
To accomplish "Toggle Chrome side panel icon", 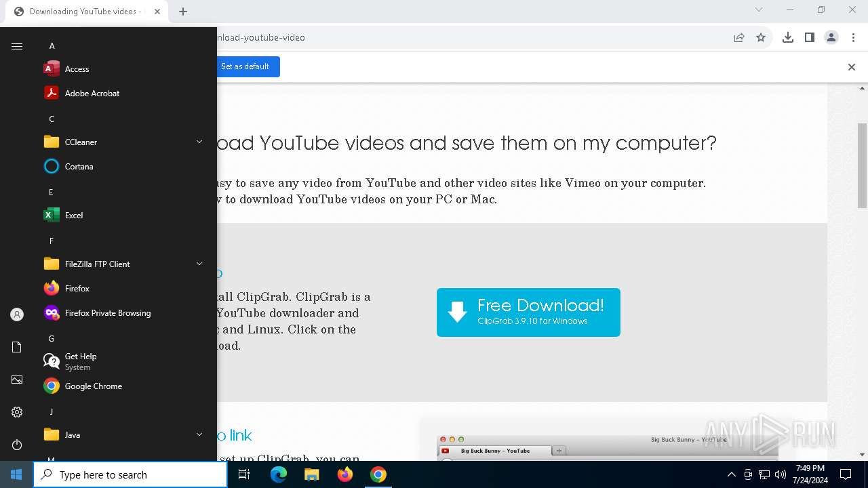I will click(810, 37).
